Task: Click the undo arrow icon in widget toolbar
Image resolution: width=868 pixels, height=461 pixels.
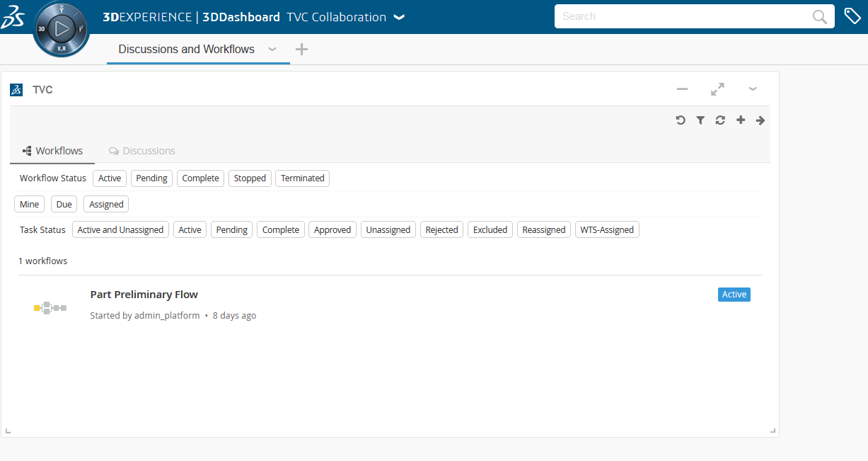Action: (681, 120)
